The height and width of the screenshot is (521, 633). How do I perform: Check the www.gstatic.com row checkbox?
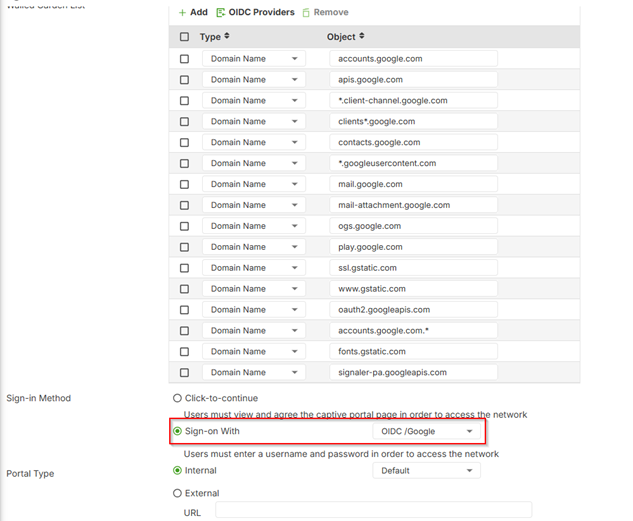coord(184,289)
